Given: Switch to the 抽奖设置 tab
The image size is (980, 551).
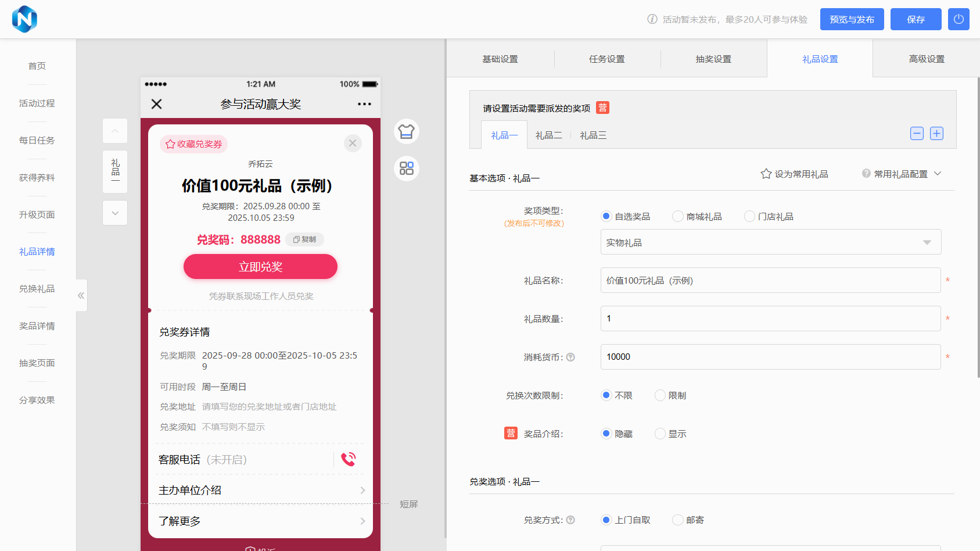Looking at the screenshot, I should pos(713,59).
